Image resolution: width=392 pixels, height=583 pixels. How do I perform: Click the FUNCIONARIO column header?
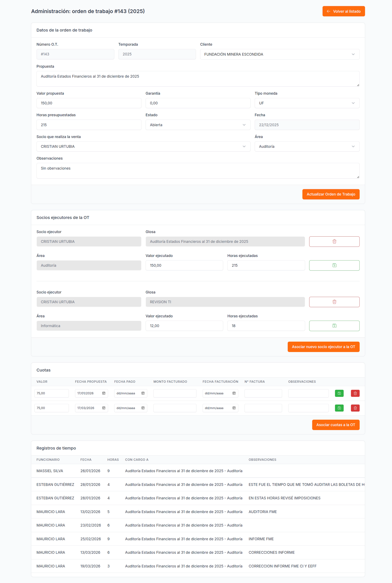click(48, 460)
